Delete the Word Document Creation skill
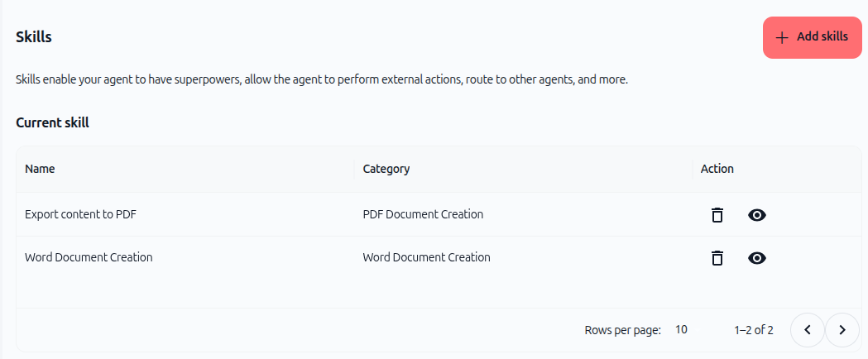The width and height of the screenshot is (868, 359). [717, 258]
